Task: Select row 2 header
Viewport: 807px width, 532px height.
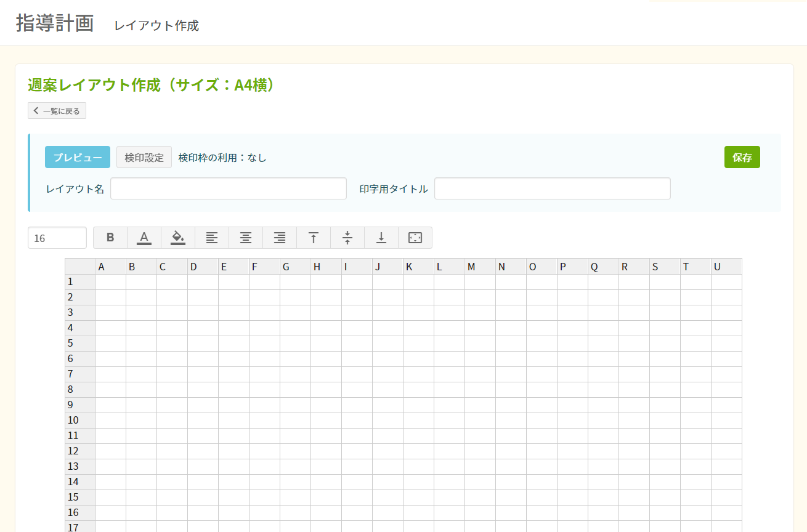Action: click(x=80, y=297)
